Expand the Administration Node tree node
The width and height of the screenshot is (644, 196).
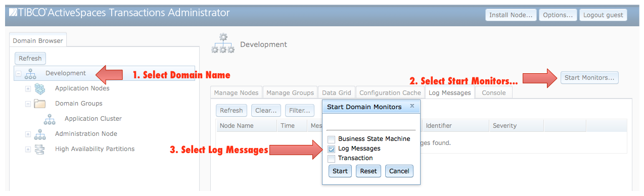[x=28, y=134]
